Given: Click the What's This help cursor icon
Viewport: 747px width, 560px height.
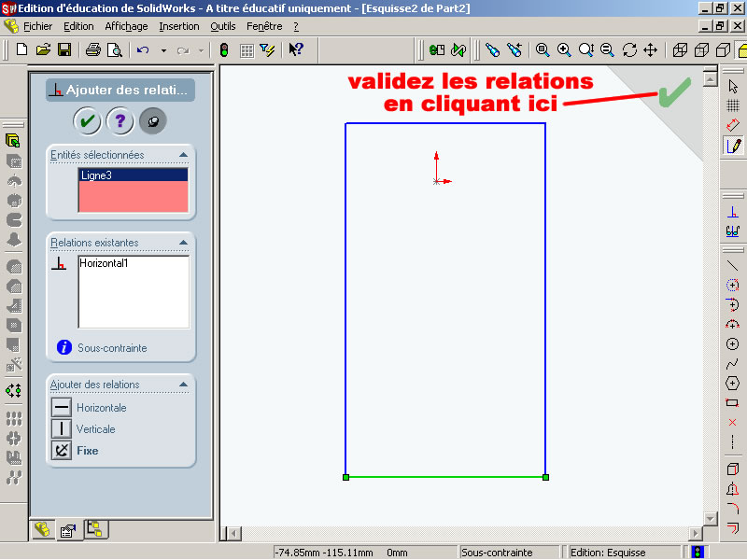Looking at the screenshot, I should (x=296, y=49).
